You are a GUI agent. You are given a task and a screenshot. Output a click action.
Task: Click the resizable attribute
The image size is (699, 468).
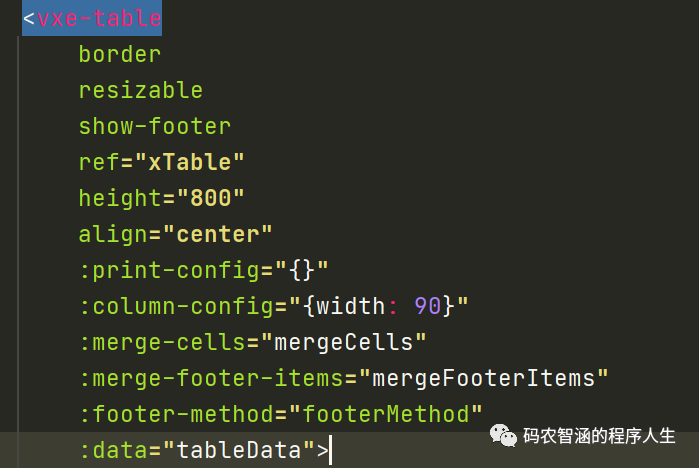pos(140,90)
